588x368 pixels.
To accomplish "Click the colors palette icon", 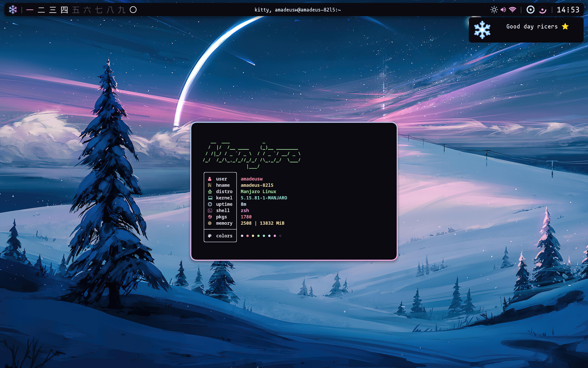I will click(x=210, y=236).
